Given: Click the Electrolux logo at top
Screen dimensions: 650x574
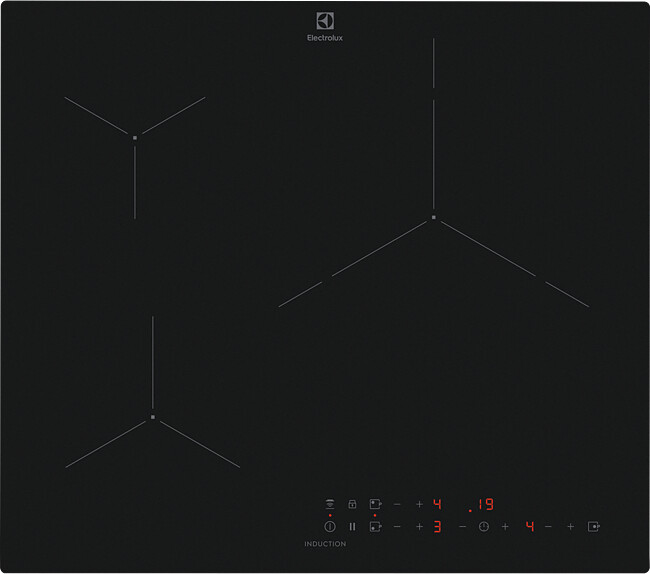Looking at the screenshot, I should (325, 27).
